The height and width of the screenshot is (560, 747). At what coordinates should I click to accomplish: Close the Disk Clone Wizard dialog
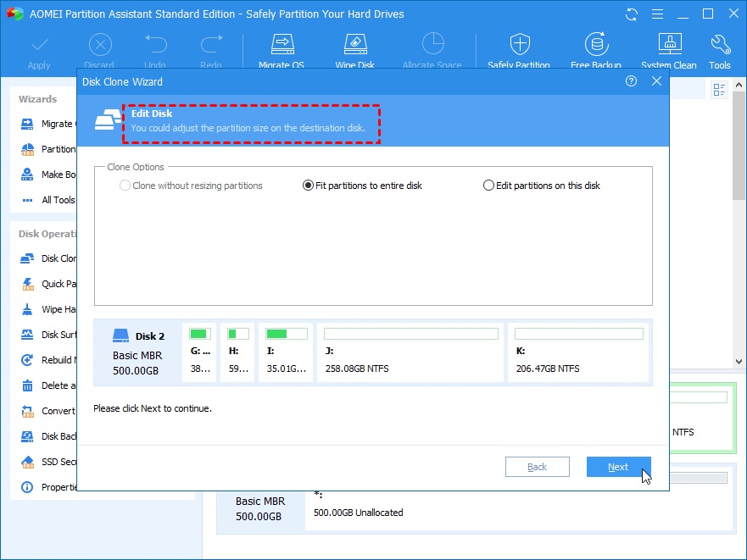[x=656, y=81]
